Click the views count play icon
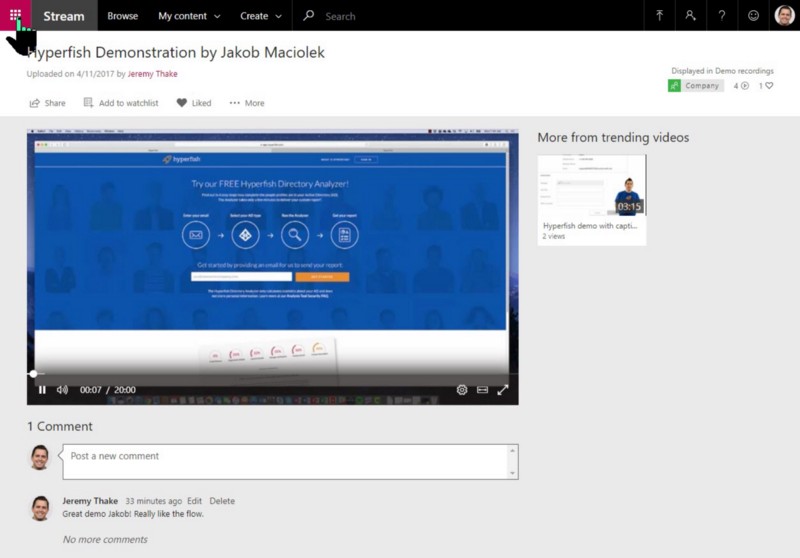Image resolution: width=800 pixels, height=558 pixels. (745, 86)
